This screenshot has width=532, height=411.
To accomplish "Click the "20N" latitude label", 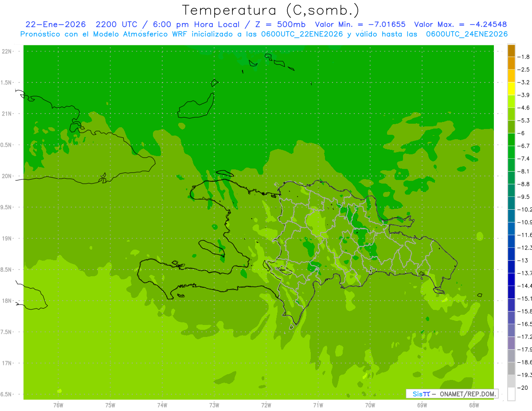I will 7,176.
